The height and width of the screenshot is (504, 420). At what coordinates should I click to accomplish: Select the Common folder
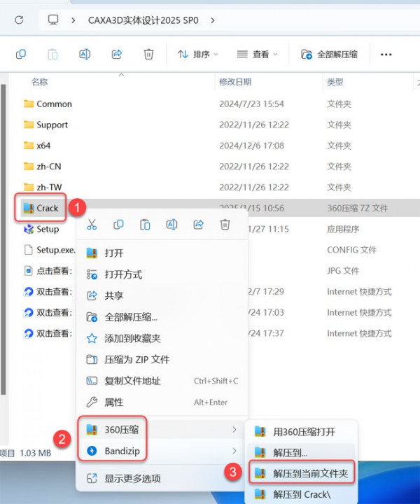click(48, 104)
